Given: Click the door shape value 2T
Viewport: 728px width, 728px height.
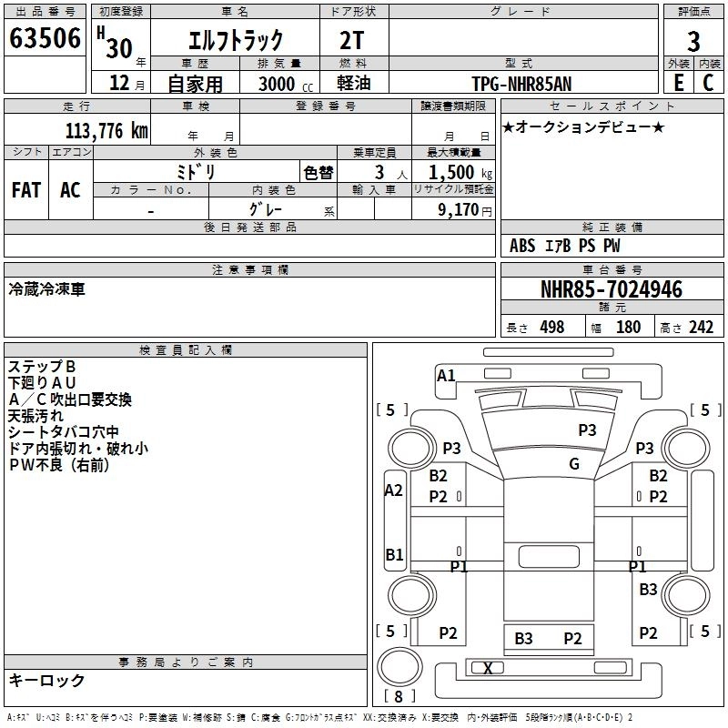Looking at the screenshot, I should (352, 40).
